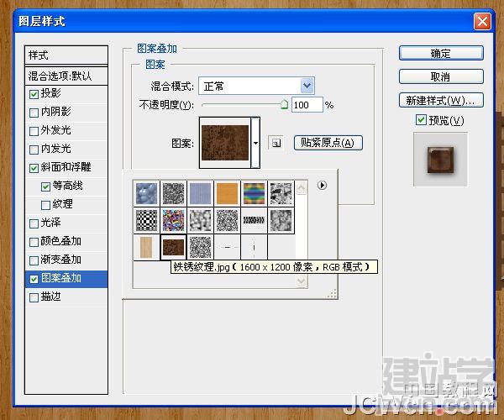This screenshot has width=504, height=420.
Task: Enable the 光泽 satin checkbox
Action: pos(34,223)
